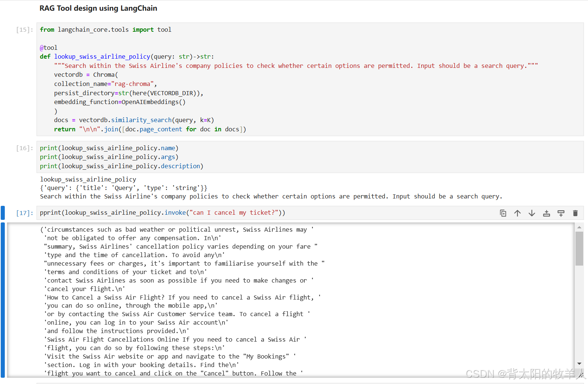The width and height of the screenshot is (588, 384).
Task: Click the collection_name="rag-chroma" line
Action: point(106,84)
